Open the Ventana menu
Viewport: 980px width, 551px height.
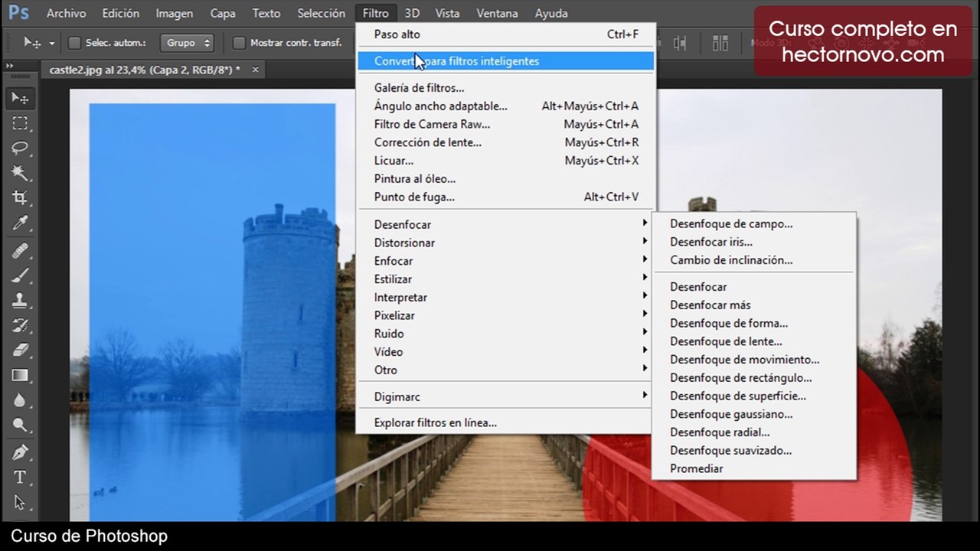pyautogui.click(x=497, y=13)
